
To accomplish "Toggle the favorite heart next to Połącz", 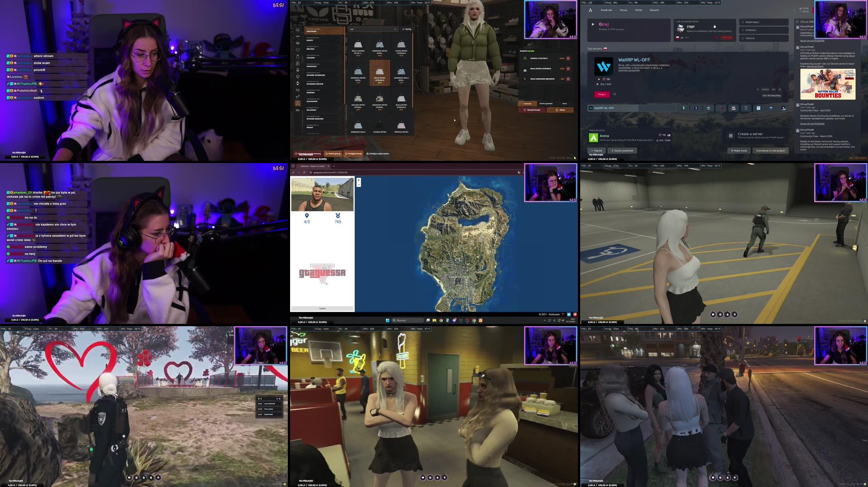I will pos(615,94).
